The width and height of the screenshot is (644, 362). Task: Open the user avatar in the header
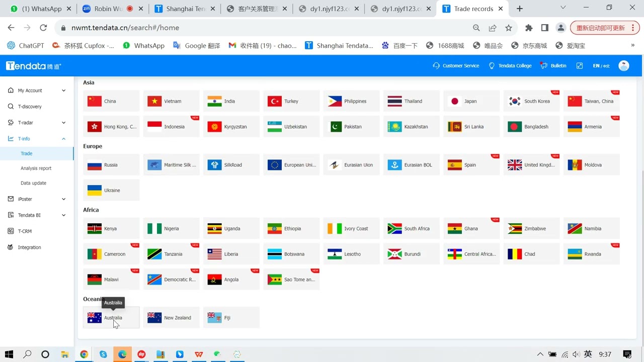pyautogui.click(x=624, y=66)
